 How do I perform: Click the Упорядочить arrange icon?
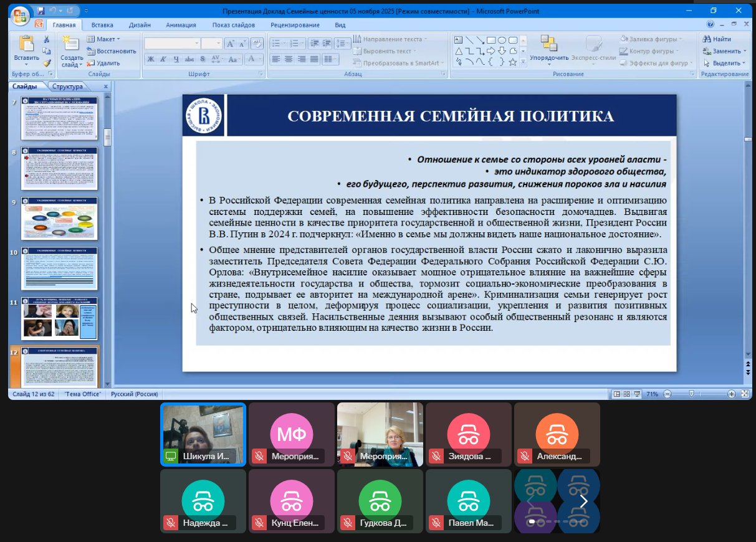[548, 44]
